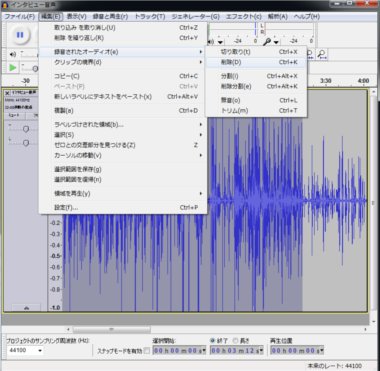Expand the クリップの境界(d) submenu
The image size is (380, 371).
(x=123, y=62)
